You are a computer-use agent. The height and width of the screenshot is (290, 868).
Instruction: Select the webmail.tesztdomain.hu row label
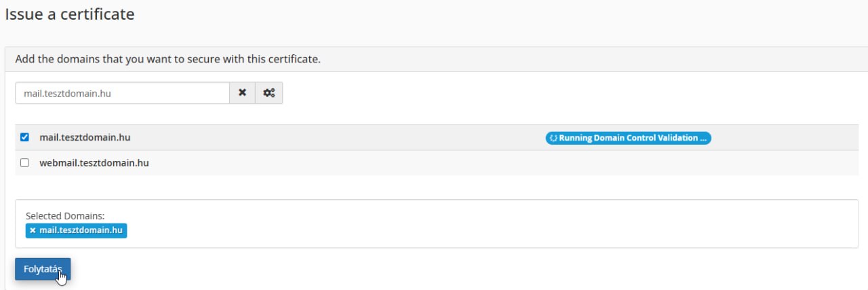point(94,163)
